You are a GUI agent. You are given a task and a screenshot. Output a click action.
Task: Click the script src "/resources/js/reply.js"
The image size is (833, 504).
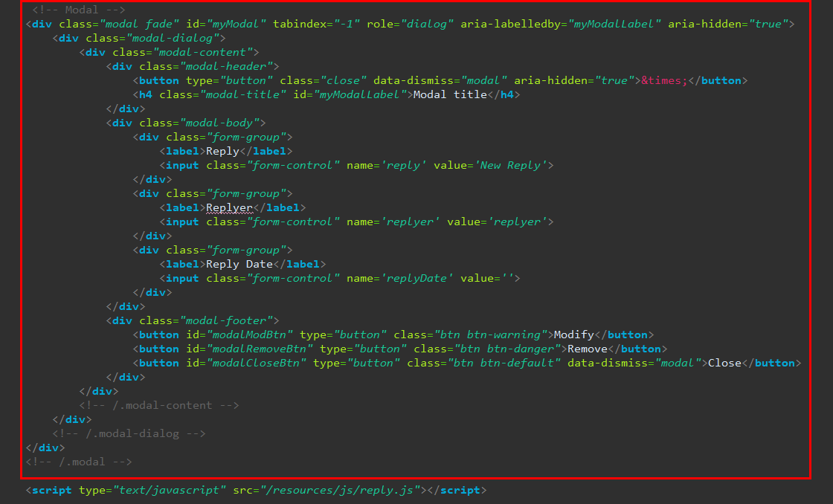[340, 490]
